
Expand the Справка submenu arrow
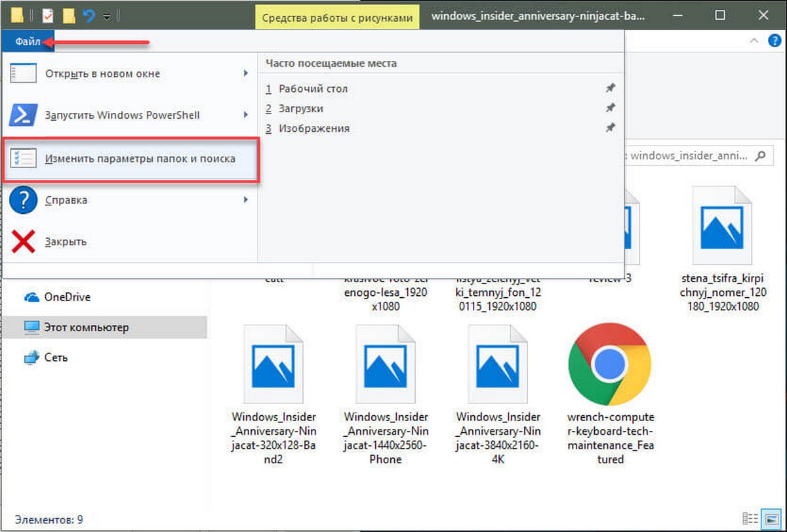246,199
